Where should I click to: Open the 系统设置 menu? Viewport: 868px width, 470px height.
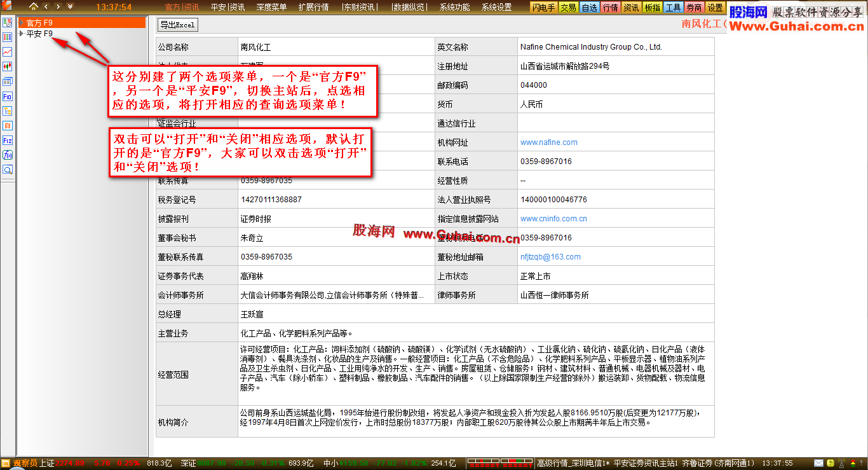pos(497,8)
